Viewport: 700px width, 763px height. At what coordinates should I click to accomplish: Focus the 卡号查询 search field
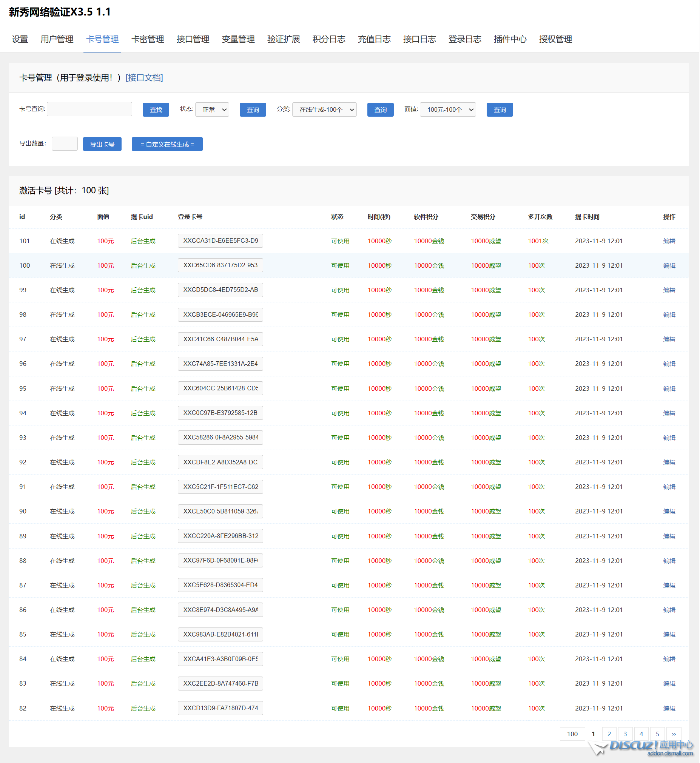(x=89, y=109)
